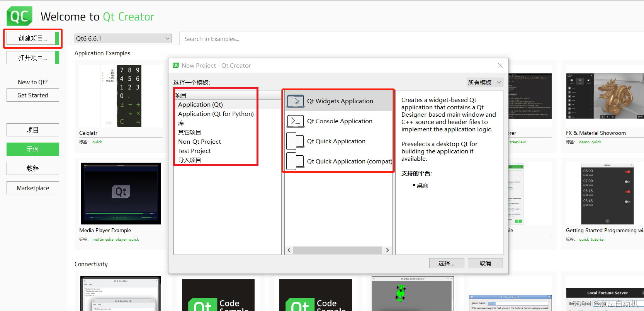Expand the 所有模板 template filter dropdown
Screen dimensions: 644x311
tap(485, 82)
